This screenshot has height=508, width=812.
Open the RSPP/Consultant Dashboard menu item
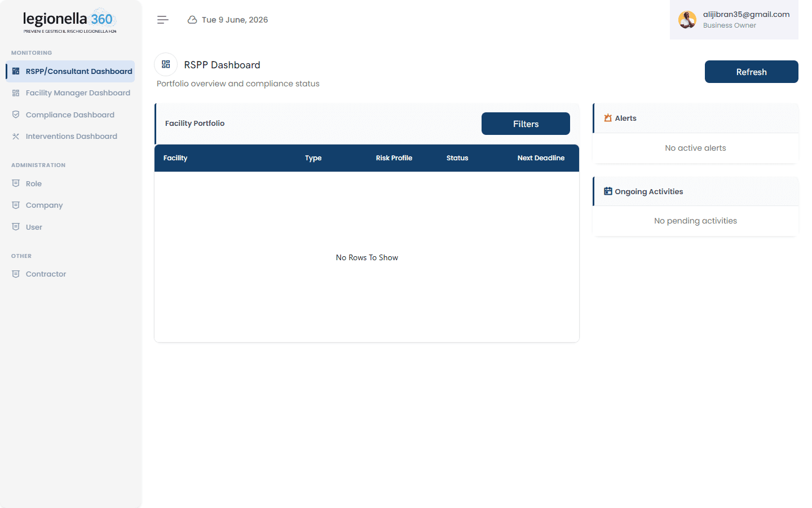pos(70,71)
